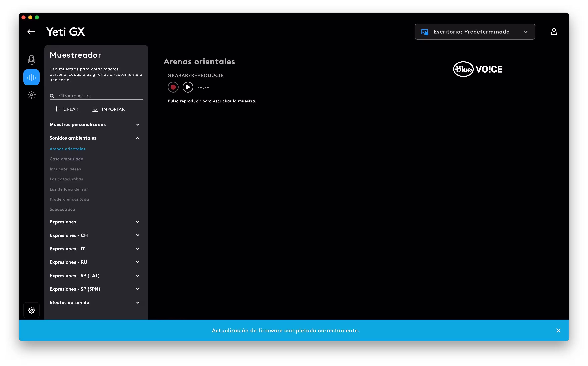Select the Incursión aérea sample
Screen dimensions: 588x366
65,169
